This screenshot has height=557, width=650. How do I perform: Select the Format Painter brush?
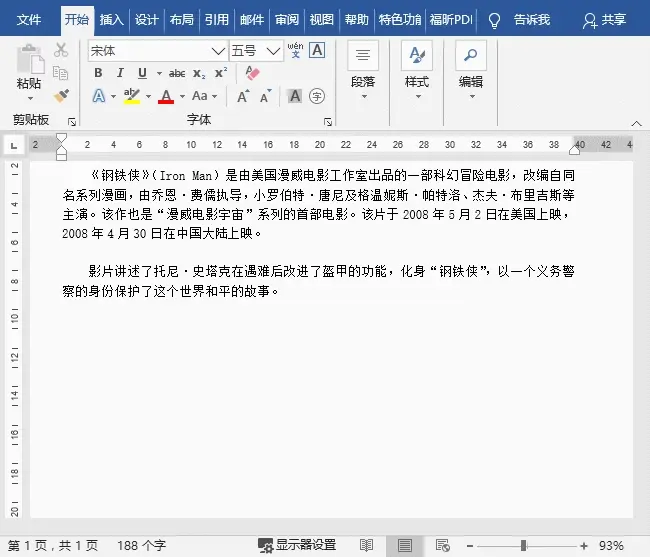[61, 96]
